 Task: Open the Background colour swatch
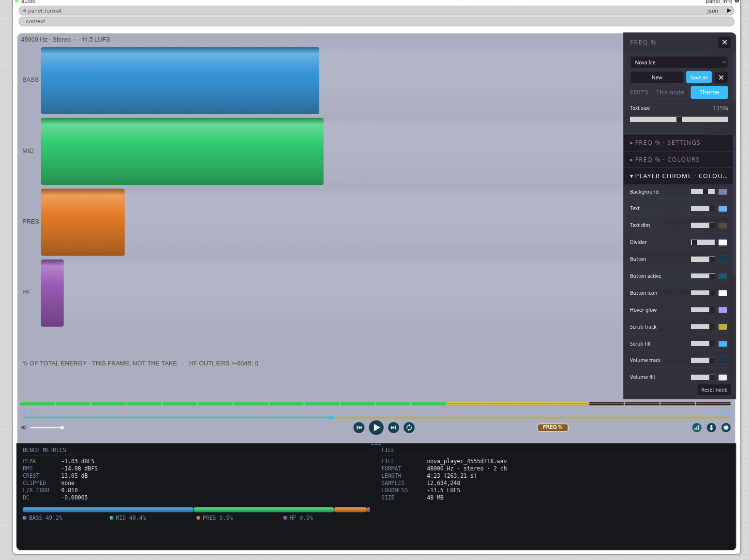[722, 192]
